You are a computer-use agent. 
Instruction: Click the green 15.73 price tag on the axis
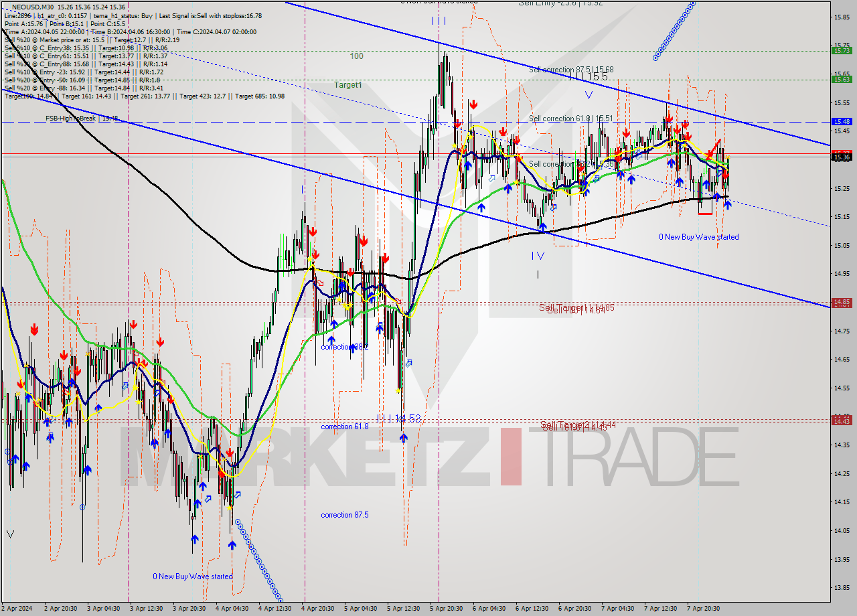(x=841, y=50)
